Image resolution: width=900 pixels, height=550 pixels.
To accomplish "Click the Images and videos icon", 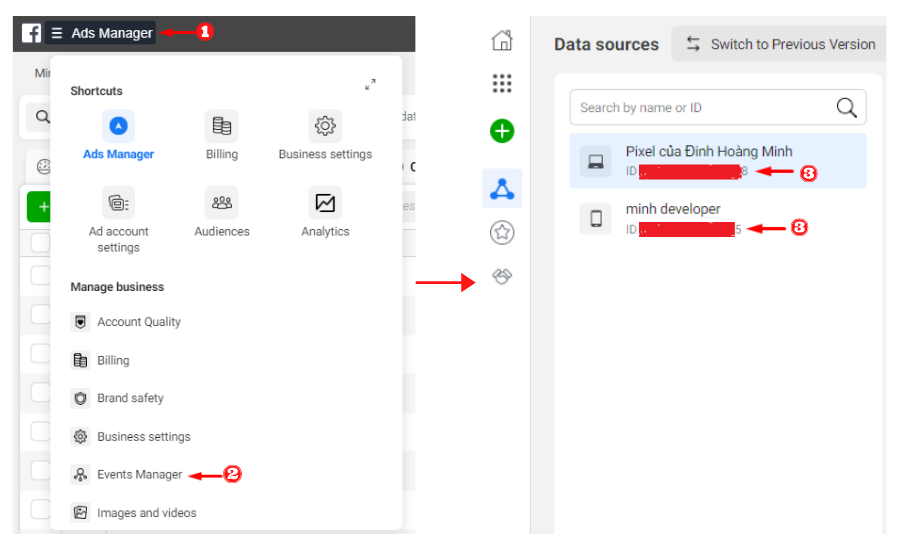I will [x=80, y=513].
